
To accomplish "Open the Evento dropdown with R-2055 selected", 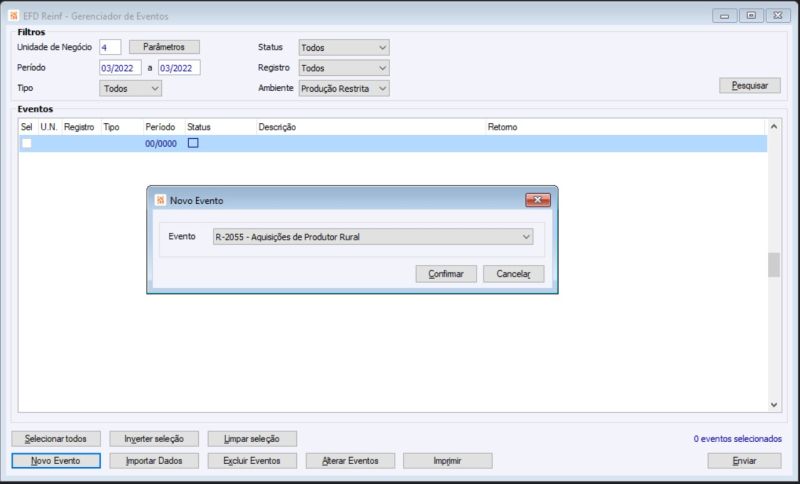I will (373, 237).
